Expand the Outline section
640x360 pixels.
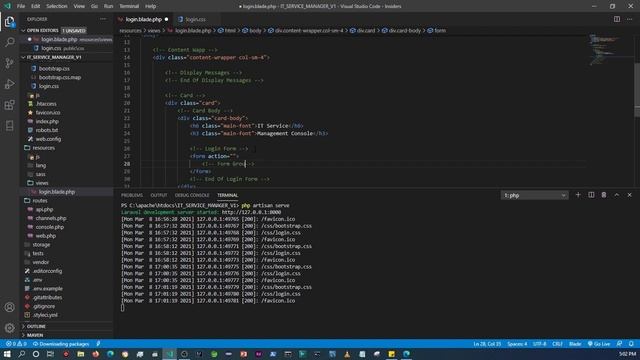tap(67, 326)
